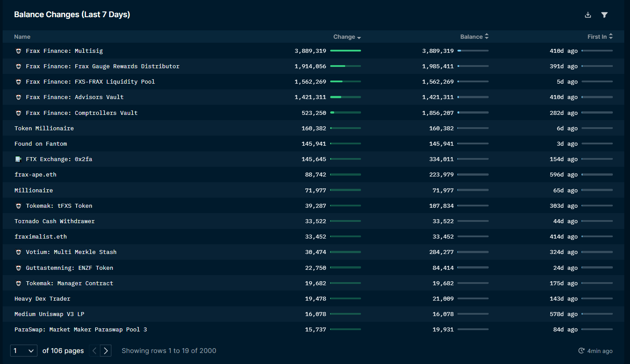
Task: Click change value 22,750
Action: point(316,268)
